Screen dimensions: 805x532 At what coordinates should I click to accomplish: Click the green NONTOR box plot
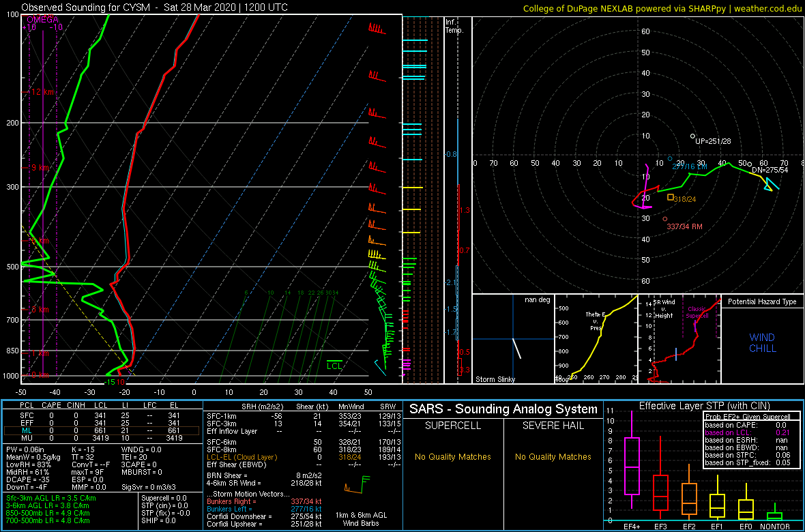(x=775, y=512)
